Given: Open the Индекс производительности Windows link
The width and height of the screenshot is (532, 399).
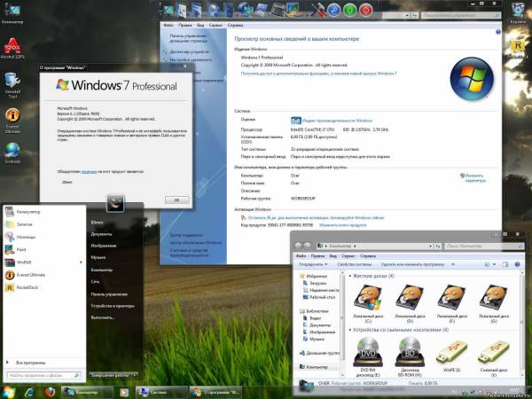Looking at the screenshot, I should [x=337, y=121].
